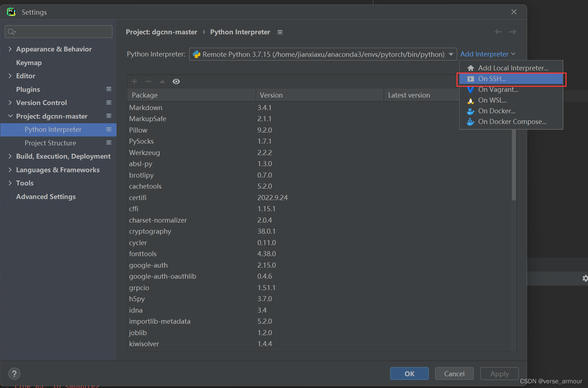The width and height of the screenshot is (588, 388).
Task: Upgrade a package with the up-arrow icon
Action: [162, 81]
